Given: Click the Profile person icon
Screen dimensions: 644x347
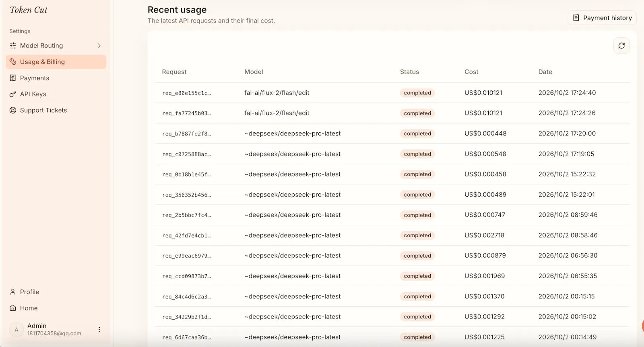Looking at the screenshot, I should 13,292.
